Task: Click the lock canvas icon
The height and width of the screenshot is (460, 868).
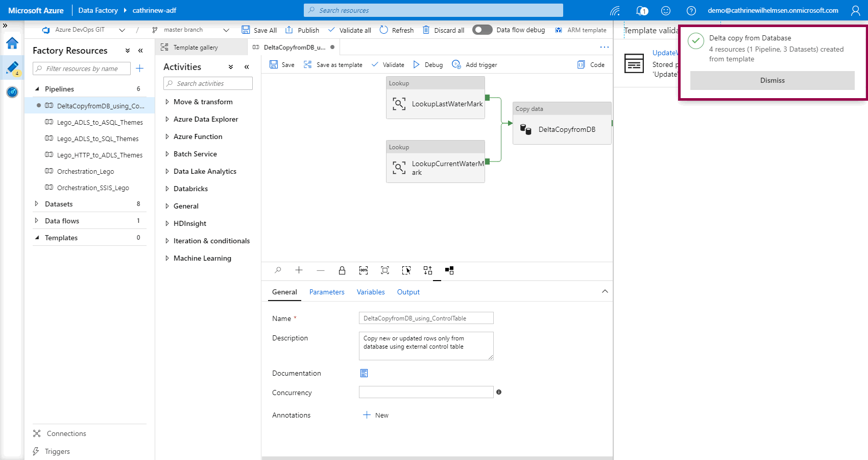Action: 342,270
